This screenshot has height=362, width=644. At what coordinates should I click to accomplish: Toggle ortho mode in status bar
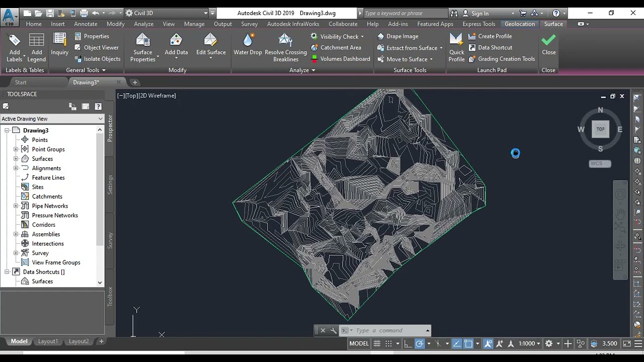408,343
